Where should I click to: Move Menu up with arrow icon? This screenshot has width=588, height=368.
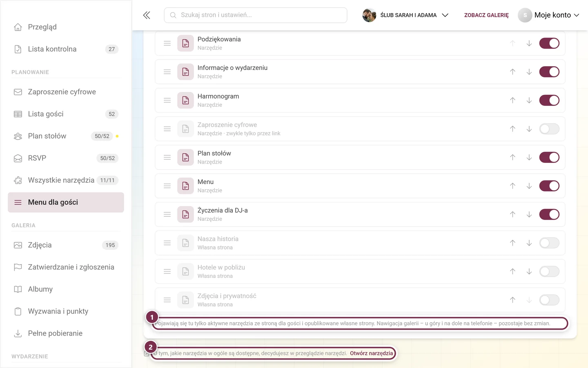512,186
